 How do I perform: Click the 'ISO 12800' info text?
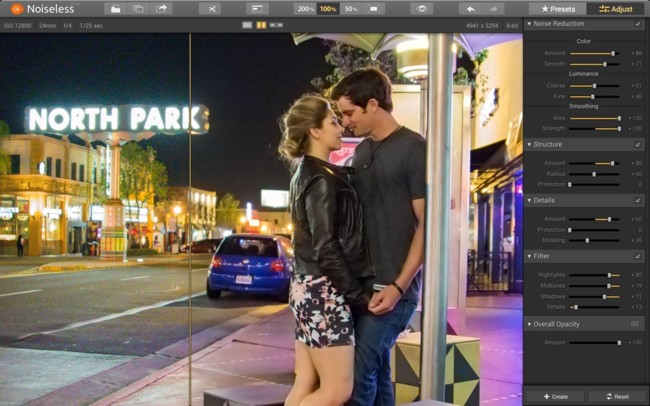tap(17, 26)
